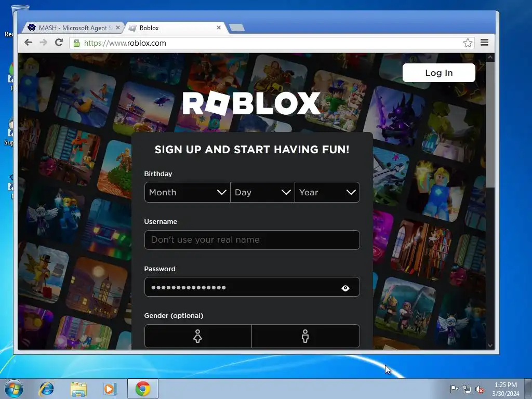
Task: Click the page scrollbar up arrow
Action: pyautogui.click(x=490, y=58)
